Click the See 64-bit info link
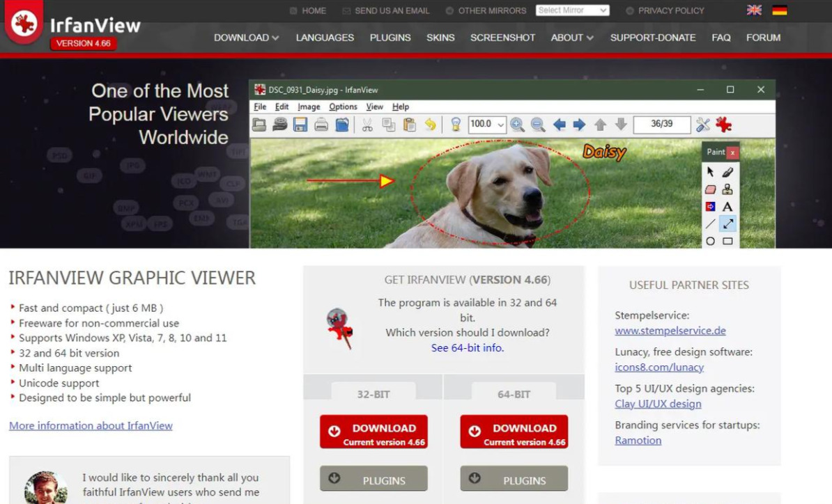The image size is (832, 504). [467, 347]
